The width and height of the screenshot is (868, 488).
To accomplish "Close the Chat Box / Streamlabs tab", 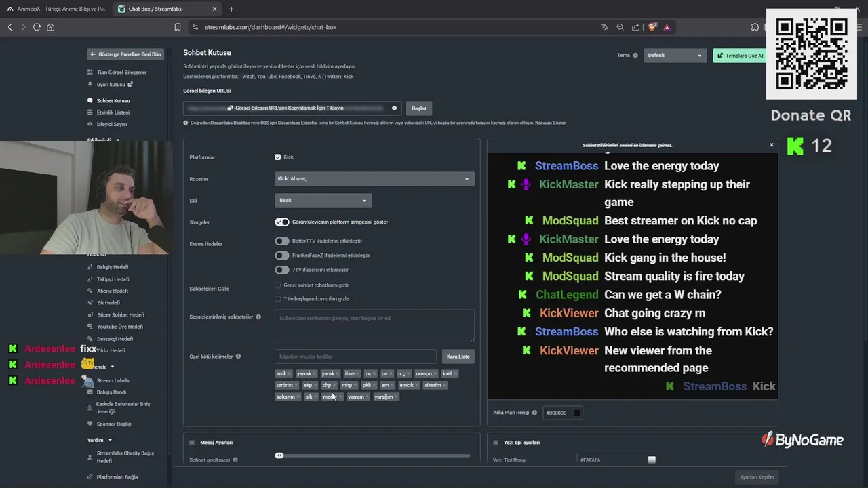I will pyautogui.click(x=215, y=9).
